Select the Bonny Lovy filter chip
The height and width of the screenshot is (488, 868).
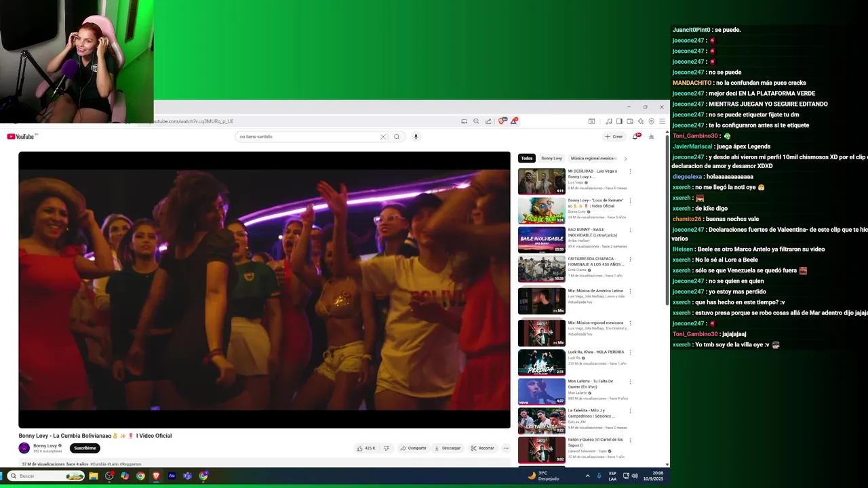(x=551, y=158)
